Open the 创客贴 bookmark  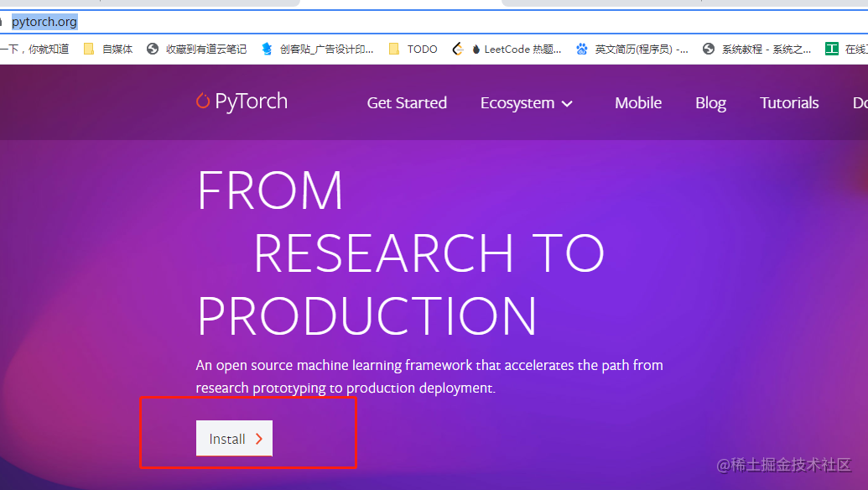(318, 50)
